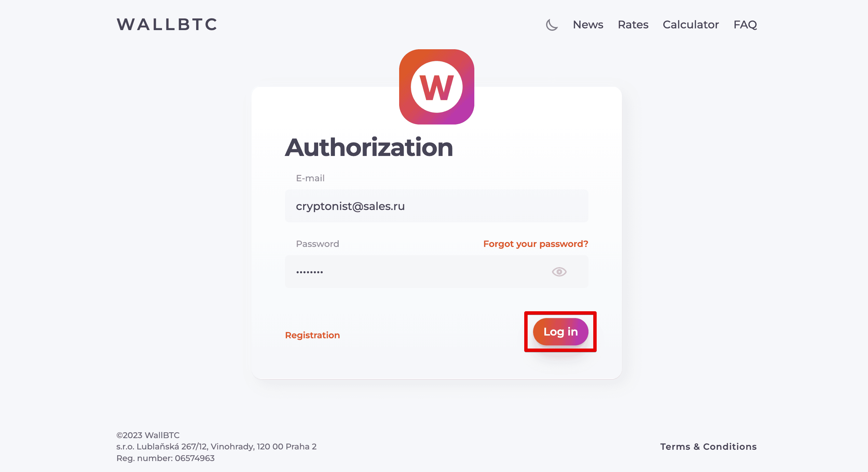
Task: Click the Log in button
Action: [560, 332]
